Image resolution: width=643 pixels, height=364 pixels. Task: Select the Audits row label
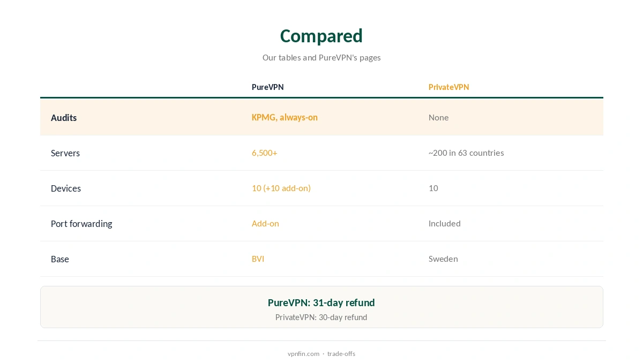point(64,118)
